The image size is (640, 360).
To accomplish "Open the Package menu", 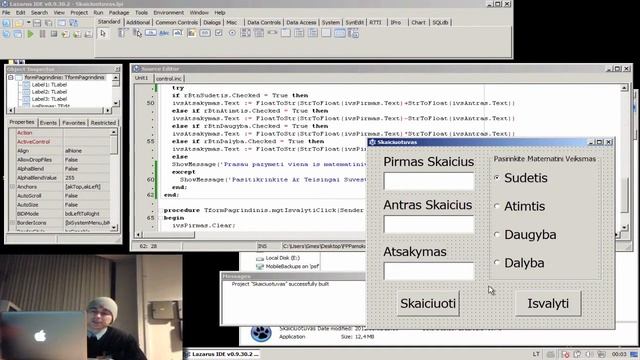I will pos(119,13).
